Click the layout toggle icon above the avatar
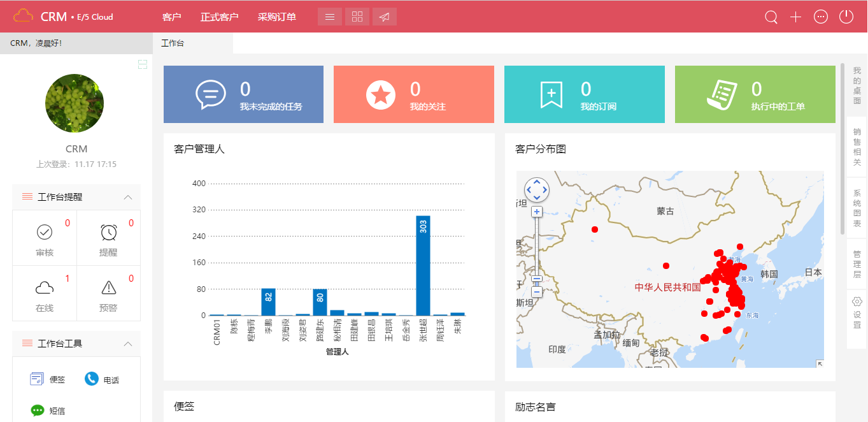Viewport: 868px width, 422px height. 143,64
